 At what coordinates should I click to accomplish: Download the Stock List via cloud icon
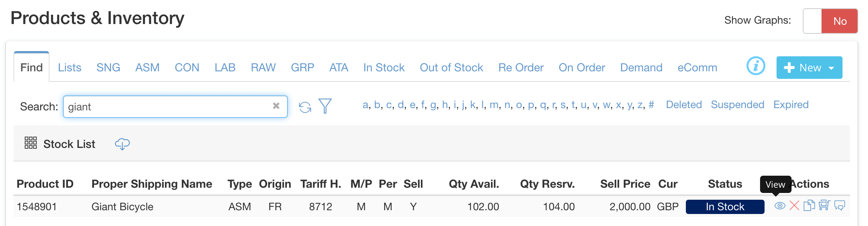click(x=122, y=144)
